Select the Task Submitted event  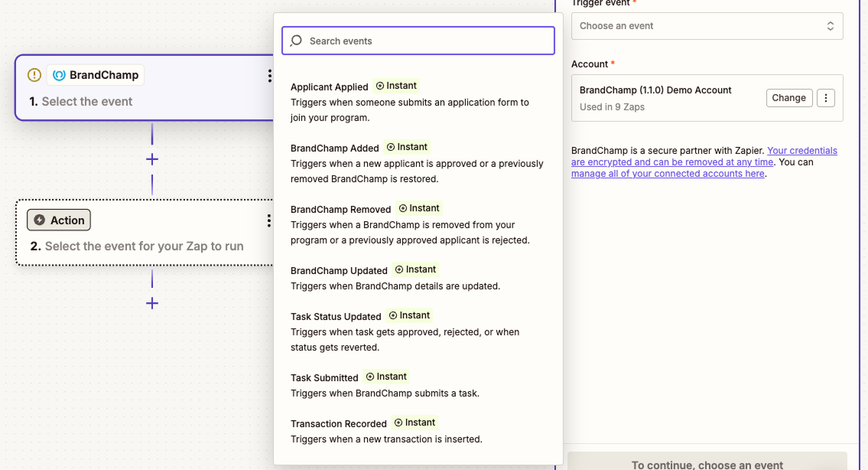click(418, 384)
